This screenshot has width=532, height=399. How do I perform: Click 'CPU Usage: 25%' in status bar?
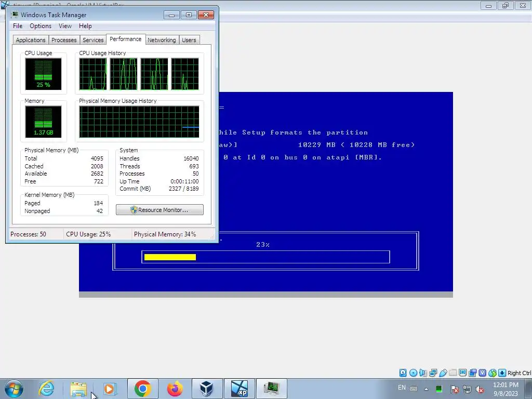(88, 234)
